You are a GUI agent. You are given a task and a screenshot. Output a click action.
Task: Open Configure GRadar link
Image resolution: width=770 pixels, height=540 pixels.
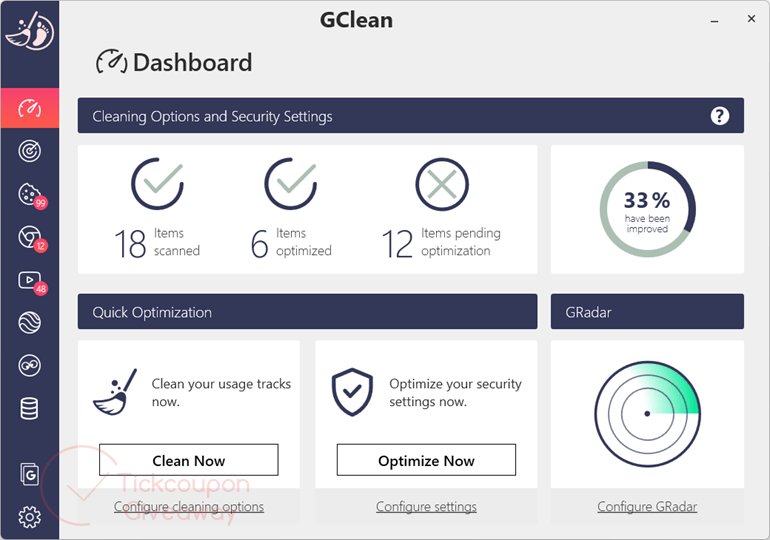click(x=647, y=506)
